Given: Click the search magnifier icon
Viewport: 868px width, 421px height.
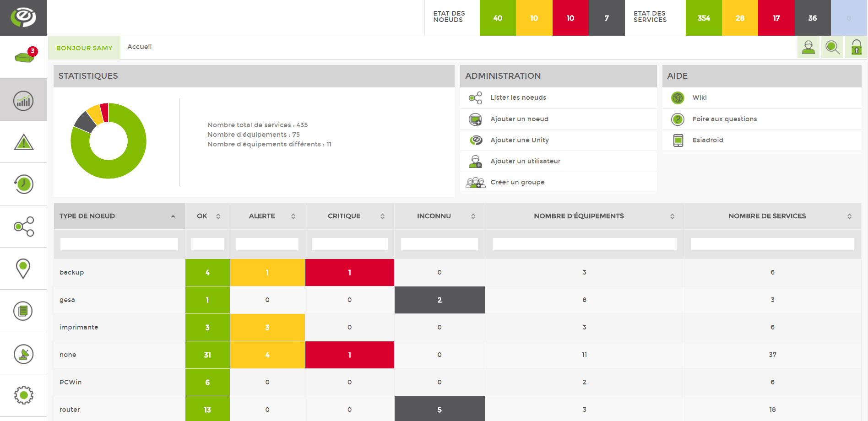Looking at the screenshot, I should tap(832, 47).
